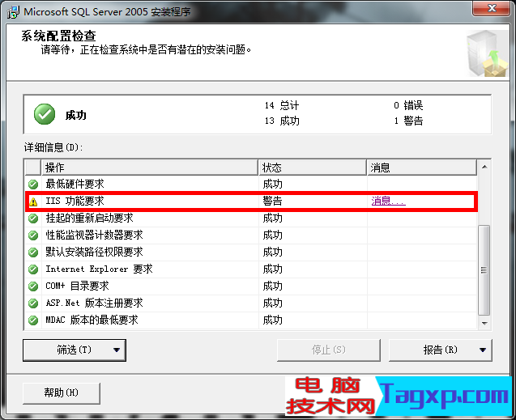
Task: Click the details list scroll-up arrow
Action: (484, 167)
